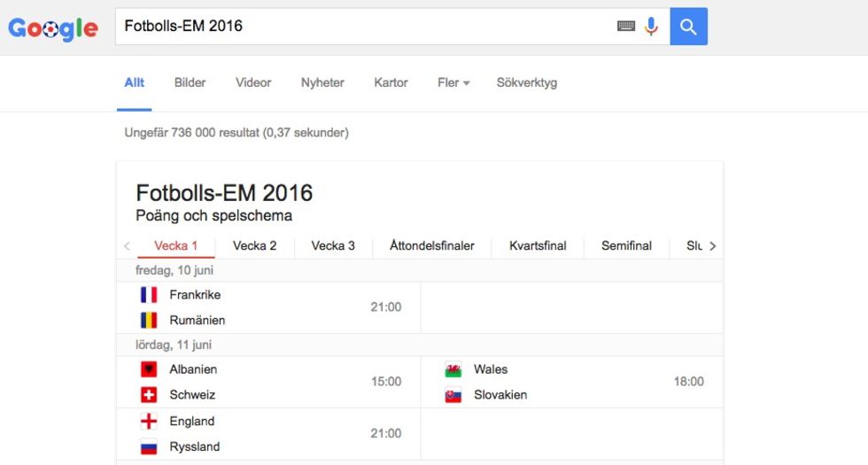This screenshot has height=465, width=868.
Task: Click the blue search magnifier button
Action: point(688,26)
